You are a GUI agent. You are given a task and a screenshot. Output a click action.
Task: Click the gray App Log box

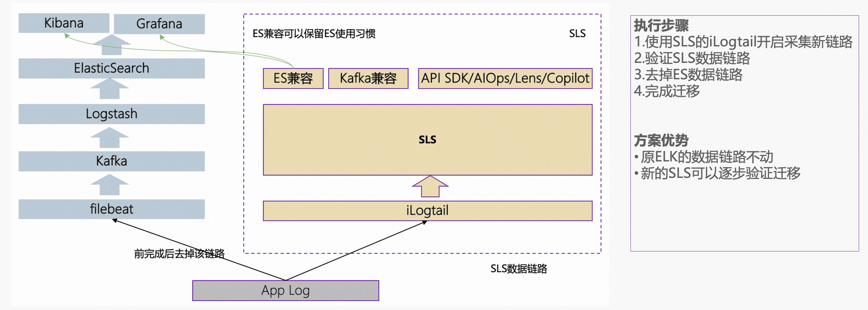(285, 290)
